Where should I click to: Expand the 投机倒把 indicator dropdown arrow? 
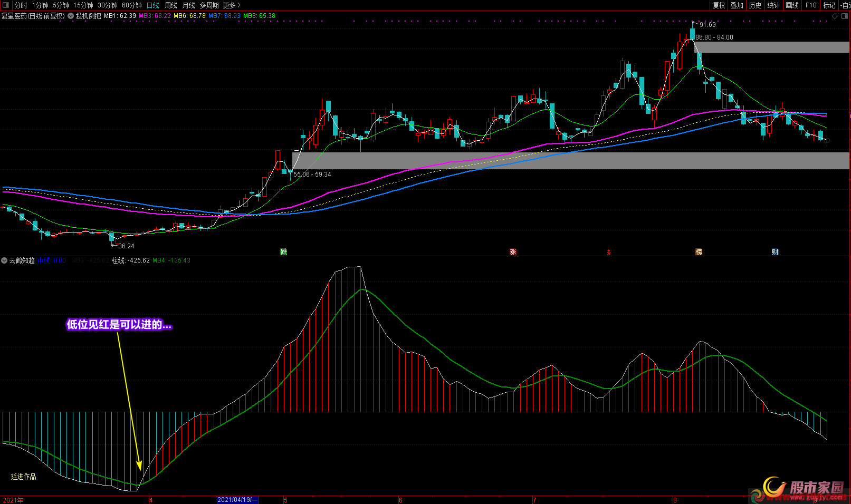click(x=71, y=16)
